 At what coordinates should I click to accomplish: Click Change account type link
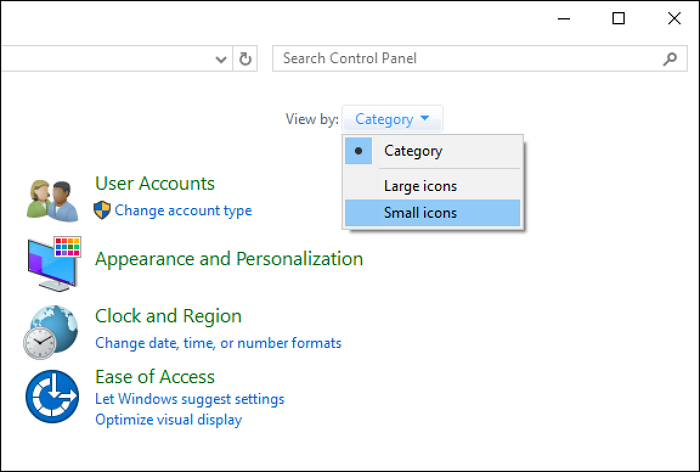click(x=183, y=210)
